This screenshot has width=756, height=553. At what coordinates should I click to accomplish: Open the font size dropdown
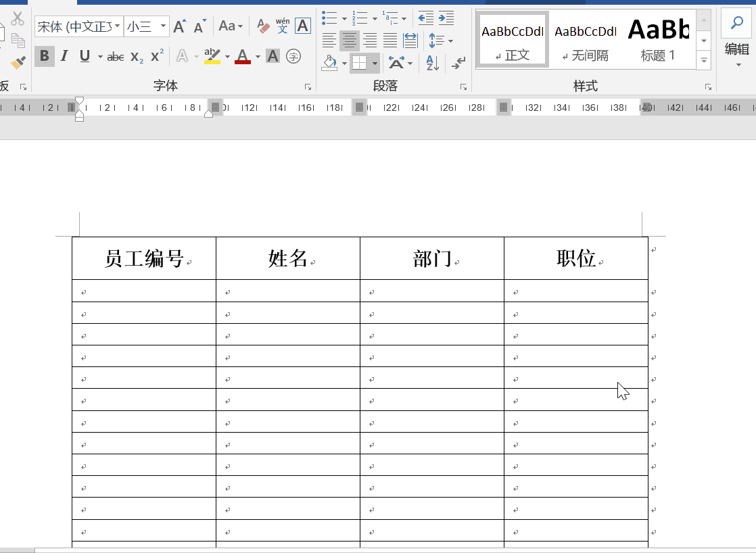coord(162,26)
